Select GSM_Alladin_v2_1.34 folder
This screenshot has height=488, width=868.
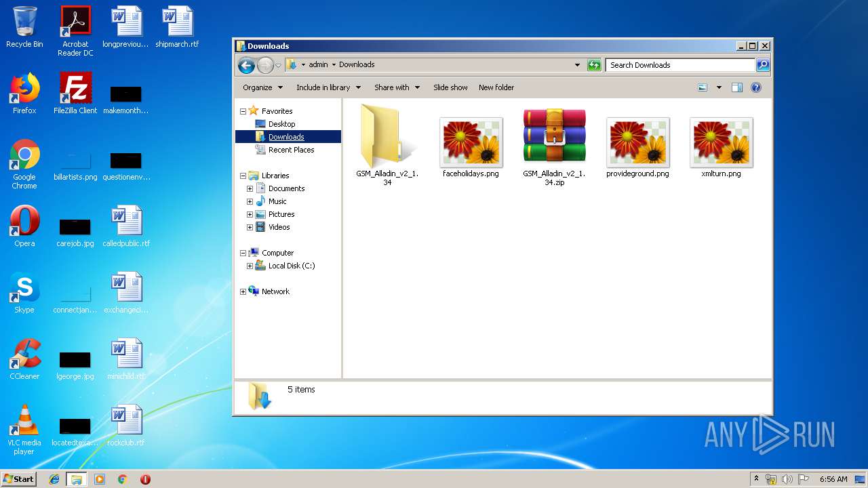pyautogui.click(x=387, y=145)
